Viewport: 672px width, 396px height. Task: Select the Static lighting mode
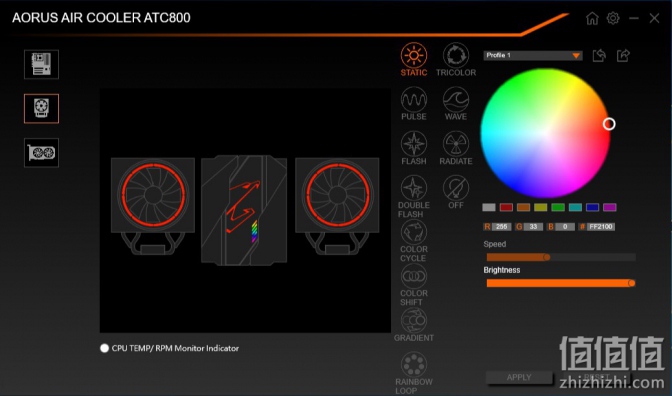414,59
